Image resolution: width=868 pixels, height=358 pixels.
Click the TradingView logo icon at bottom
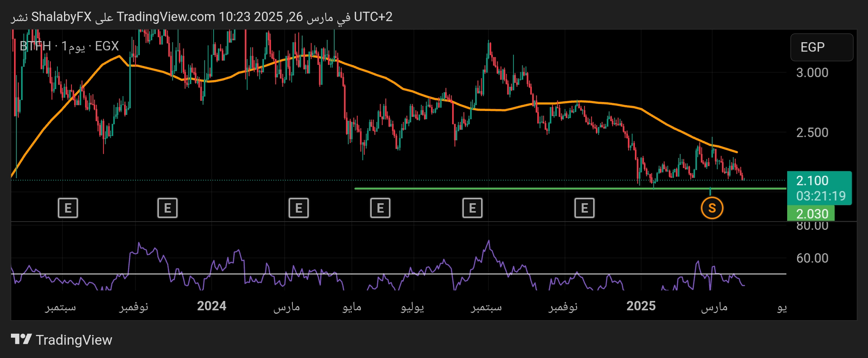point(21,339)
